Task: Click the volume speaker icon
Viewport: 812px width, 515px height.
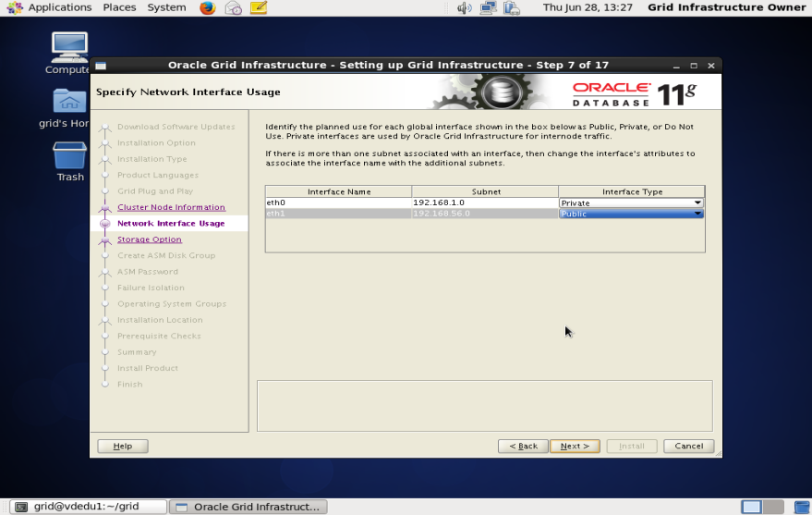Action: 464,7
